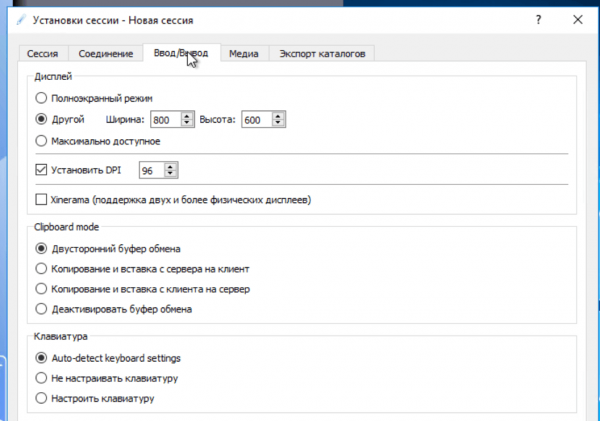The image size is (600, 421).
Task: Go to Экспорт каталогов tab
Action: coord(321,53)
